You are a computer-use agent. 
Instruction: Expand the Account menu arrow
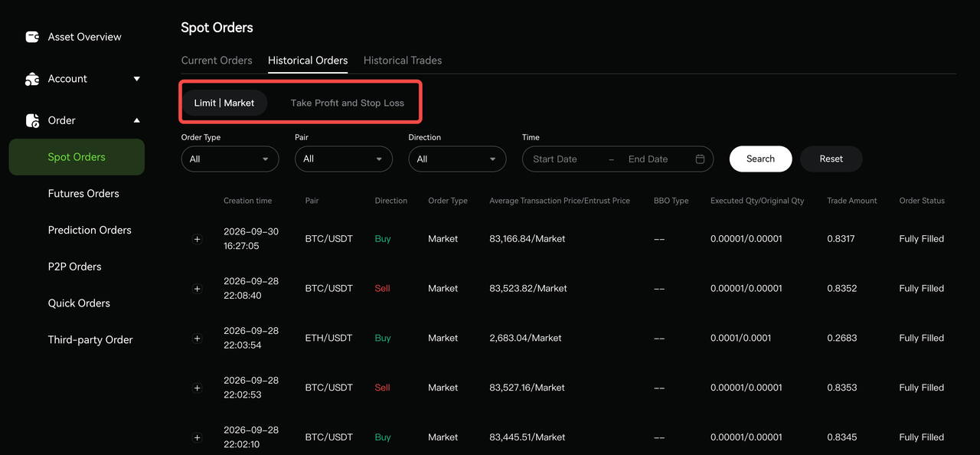pos(137,79)
